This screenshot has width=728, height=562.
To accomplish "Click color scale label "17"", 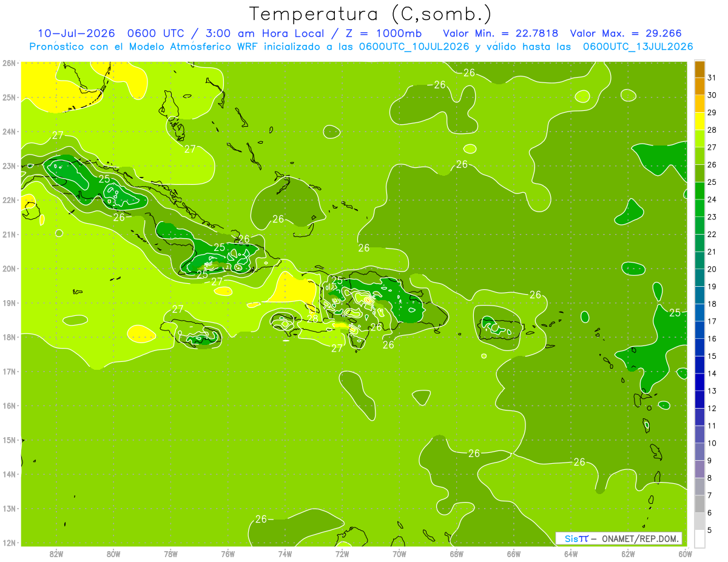I will (x=712, y=321).
